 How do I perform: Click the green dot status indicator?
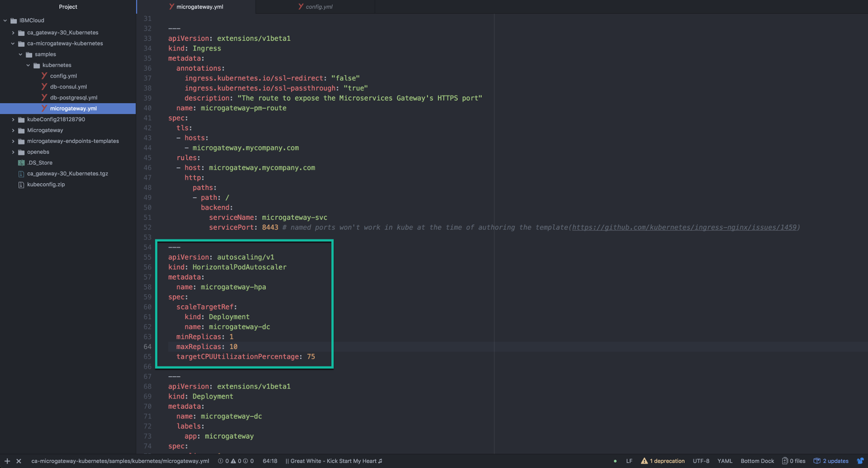[x=615, y=461]
